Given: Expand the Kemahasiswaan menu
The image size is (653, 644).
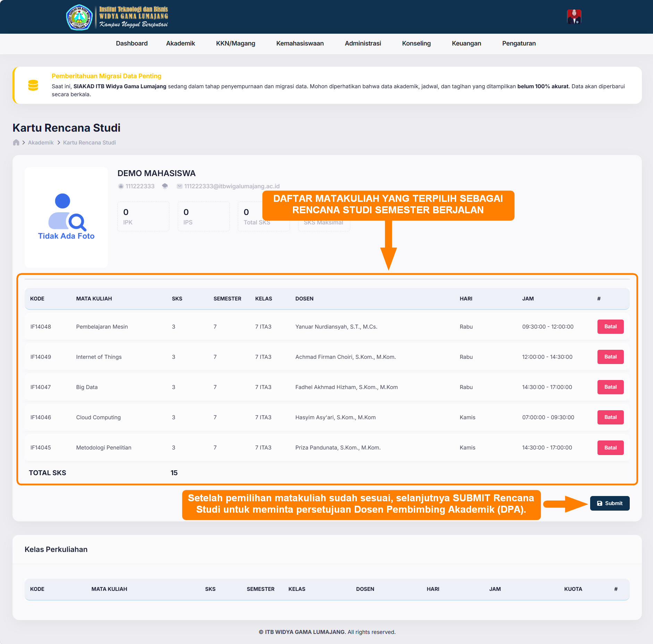Looking at the screenshot, I should pos(300,43).
